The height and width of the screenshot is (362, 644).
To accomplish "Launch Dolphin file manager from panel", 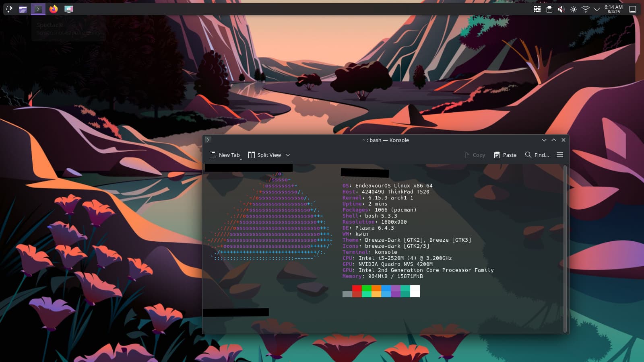I will (23, 9).
